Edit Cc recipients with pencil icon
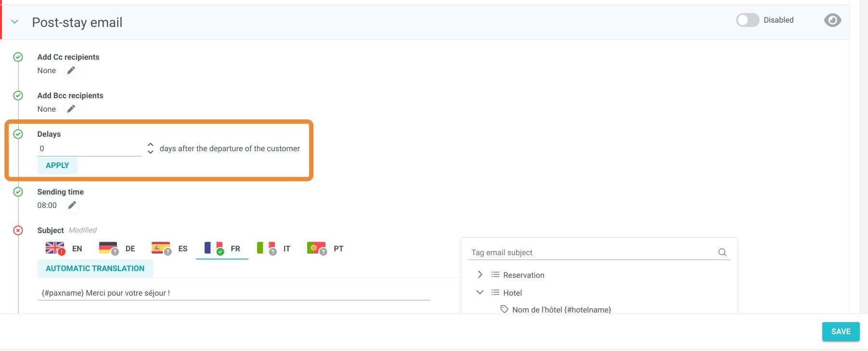This screenshot has height=351, width=868. (x=71, y=71)
